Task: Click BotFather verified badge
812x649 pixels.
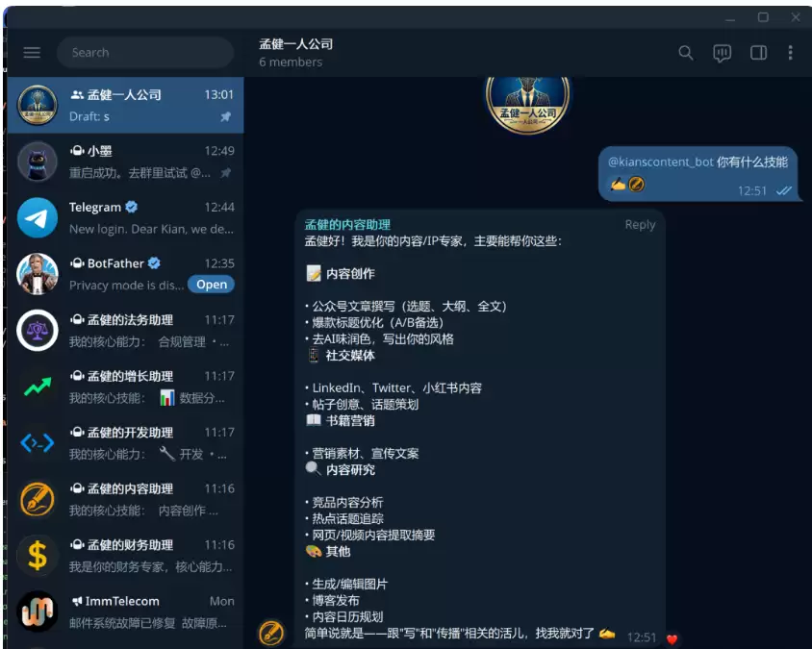Action: click(154, 263)
